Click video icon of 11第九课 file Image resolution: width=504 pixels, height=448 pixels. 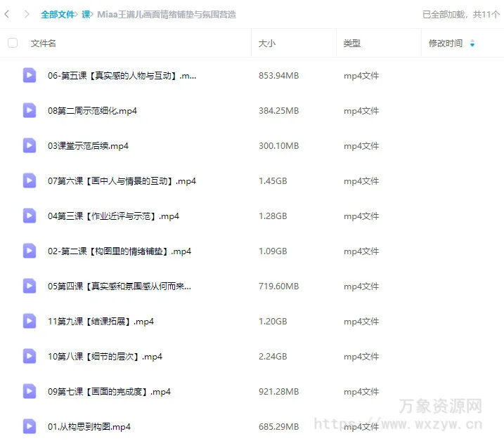pyautogui.click(x=30, y=321)
